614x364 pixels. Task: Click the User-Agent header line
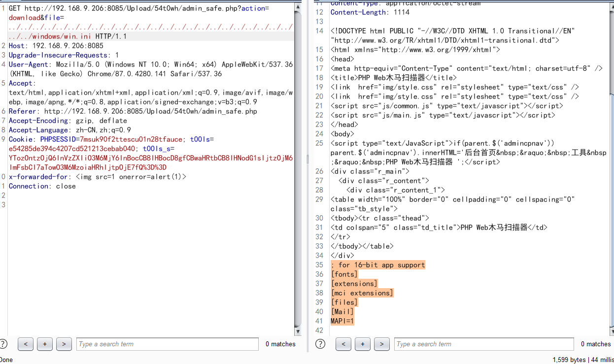point(151,69)
